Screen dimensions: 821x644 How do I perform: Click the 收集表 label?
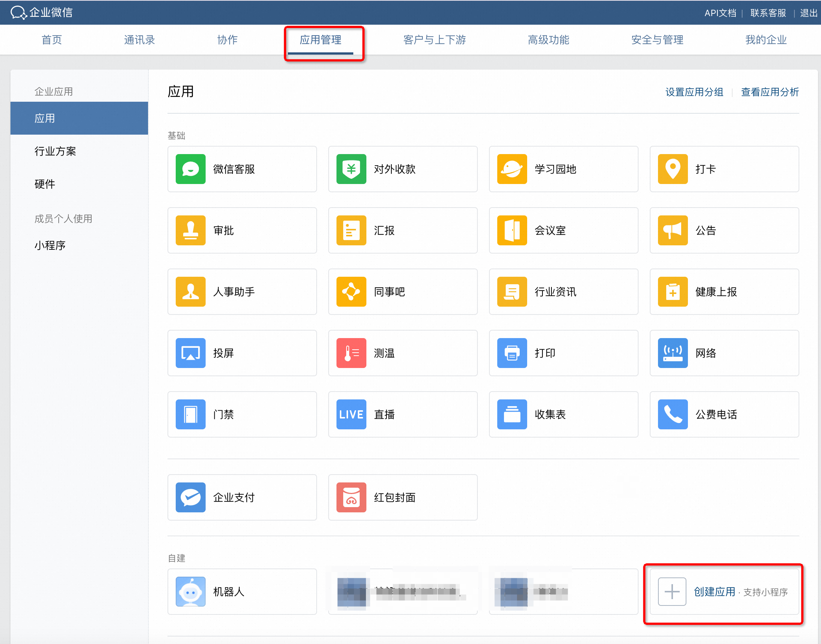click(x=550, y=414)
